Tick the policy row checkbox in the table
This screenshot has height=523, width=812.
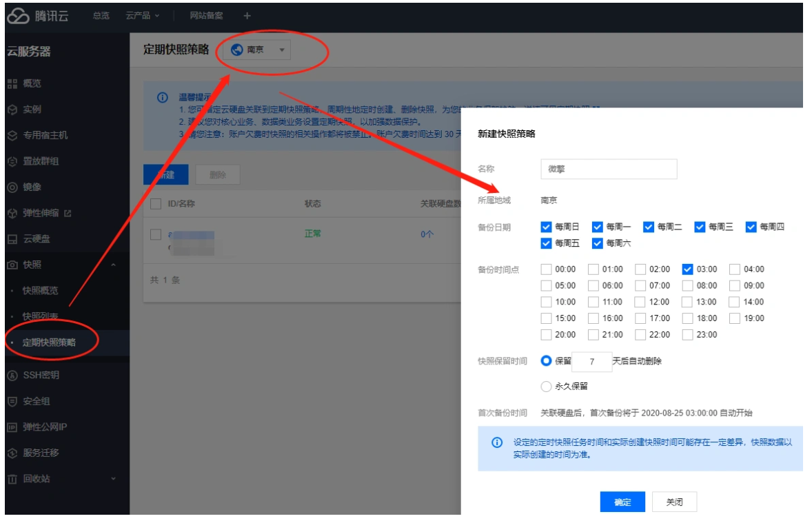(x=156, y=234)
